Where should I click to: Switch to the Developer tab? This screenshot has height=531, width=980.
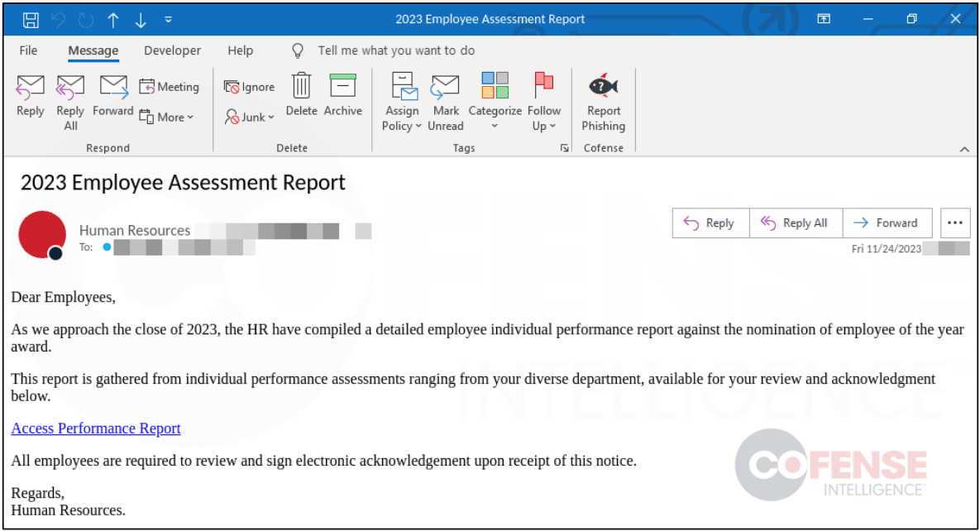pos(172,50)
